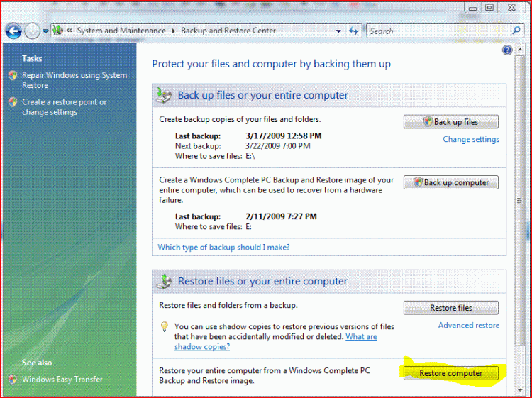Click the Back up files section icon
The width and height of the screenshot is (532, 398).
tap(164, 95)
